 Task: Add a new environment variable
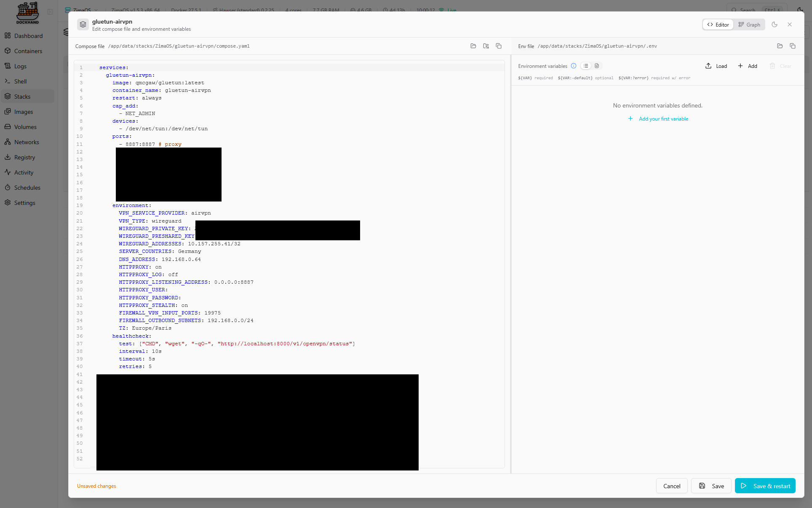(748, 66)
